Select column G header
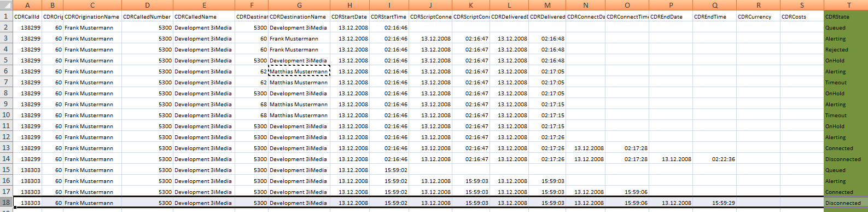This screenshot has height=212, width=868. [x=299, y=5]
